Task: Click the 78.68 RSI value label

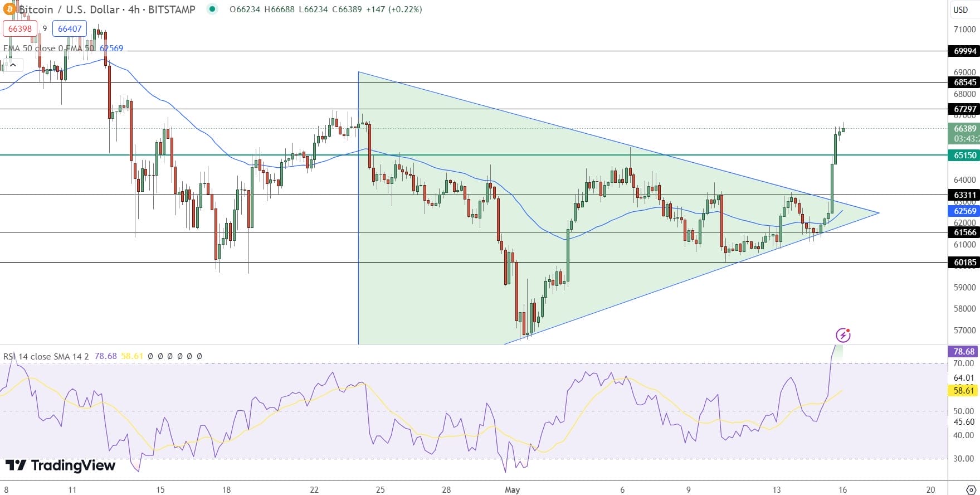Action: (x=964, y=351)
